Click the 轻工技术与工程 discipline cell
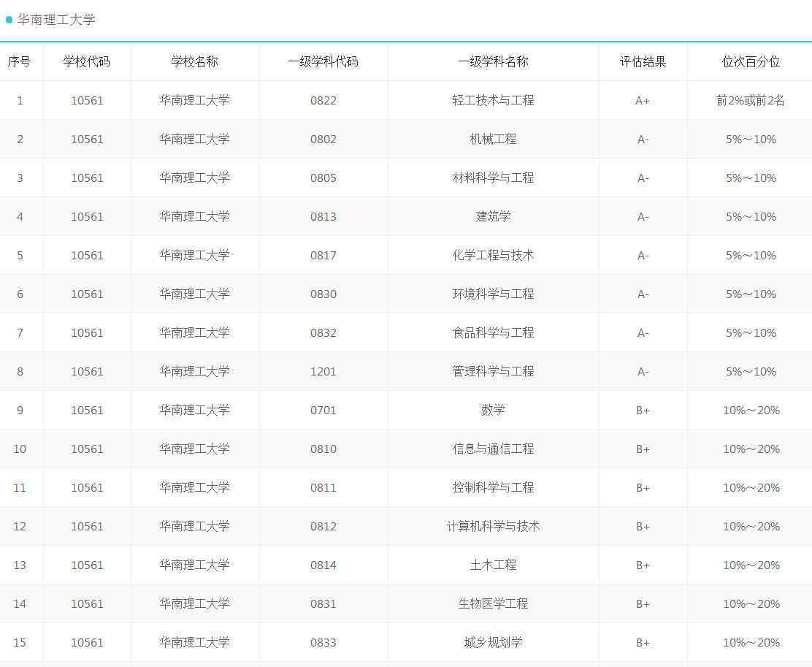The width and height of the screenshot is (812, 667). tap(493, 100)
